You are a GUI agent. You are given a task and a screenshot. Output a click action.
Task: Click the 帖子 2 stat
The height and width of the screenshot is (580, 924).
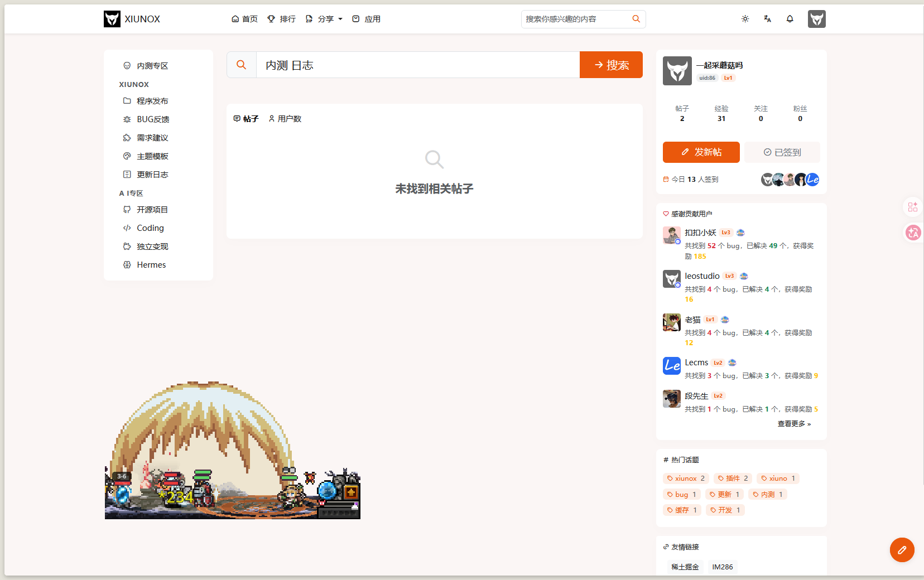(682, 113)
